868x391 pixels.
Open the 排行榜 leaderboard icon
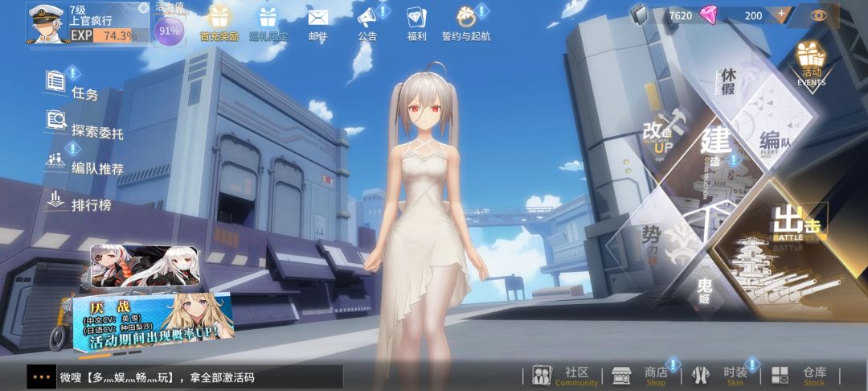click(x=55, y=200)
